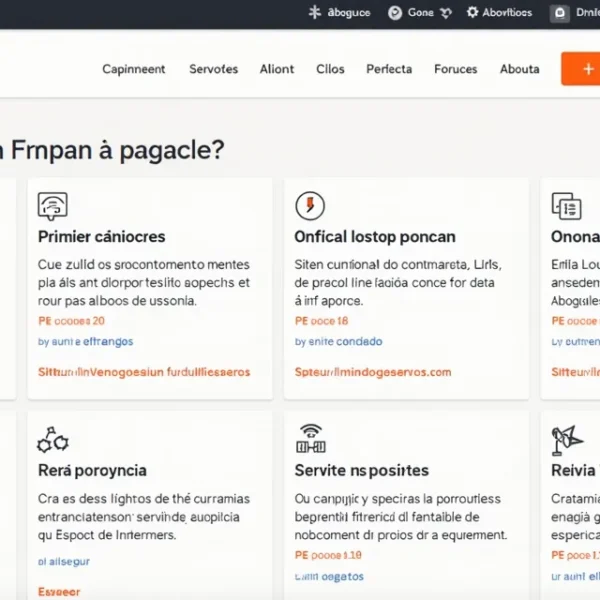This screenshot has width=600, height=600.
Task: Click the round icon next to Gone
Action: (x=395, y=13)
